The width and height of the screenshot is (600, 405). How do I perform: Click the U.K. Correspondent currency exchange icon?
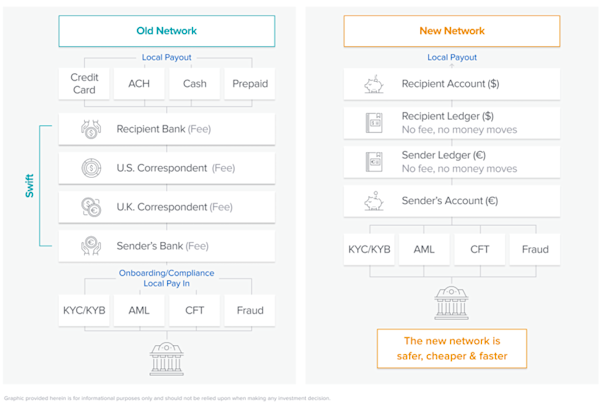point(91,207)
